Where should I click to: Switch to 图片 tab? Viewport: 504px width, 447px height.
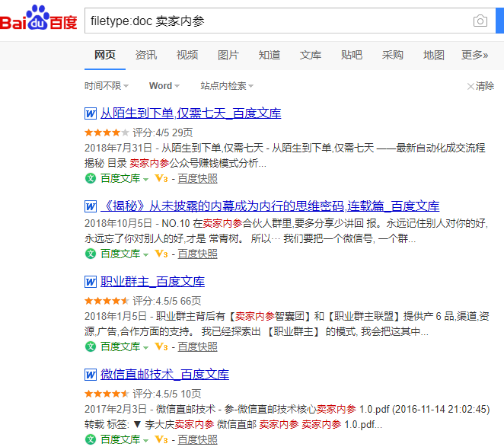pyautogui.click(x=228, y=55)
